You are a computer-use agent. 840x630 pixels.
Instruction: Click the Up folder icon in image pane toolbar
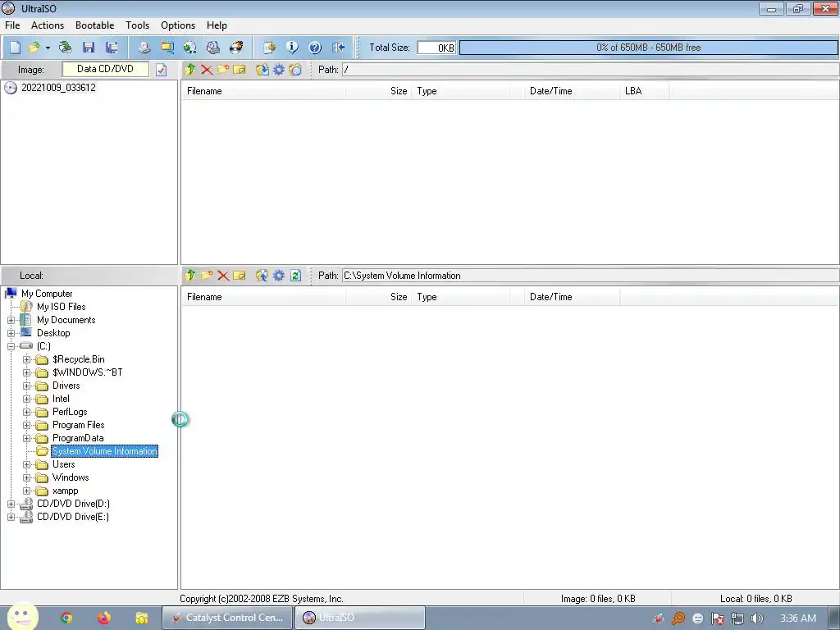(x=190, y=70)
